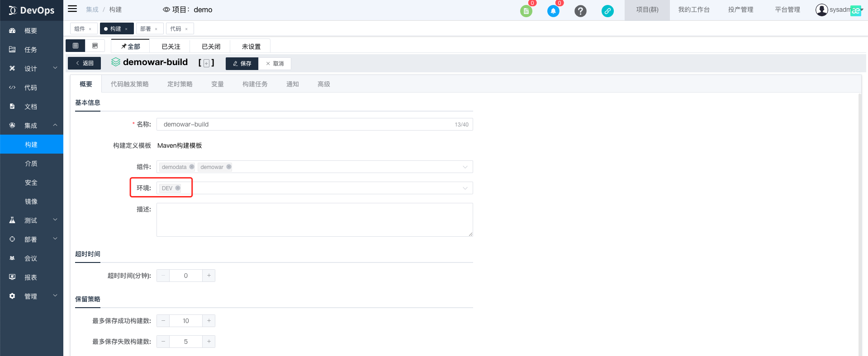Open the blue bell notifications icon
Image resolution: width=868 pixels, height=356 pixels.
[553, 11]
